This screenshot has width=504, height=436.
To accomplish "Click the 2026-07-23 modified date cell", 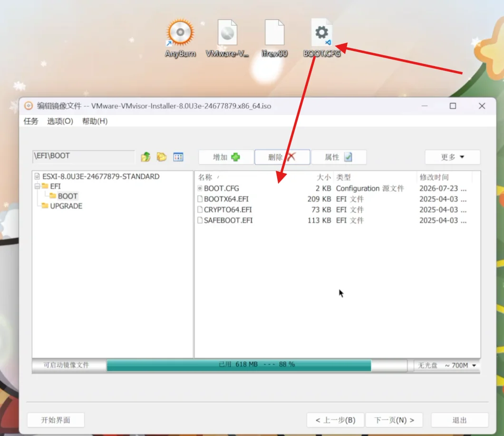I will pos(443,188).
